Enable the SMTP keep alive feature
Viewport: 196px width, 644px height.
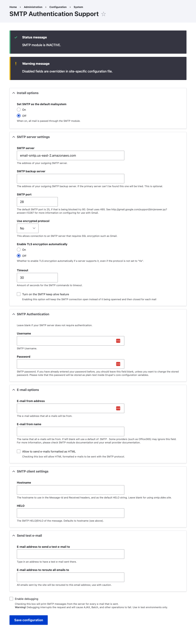[19, 294]
